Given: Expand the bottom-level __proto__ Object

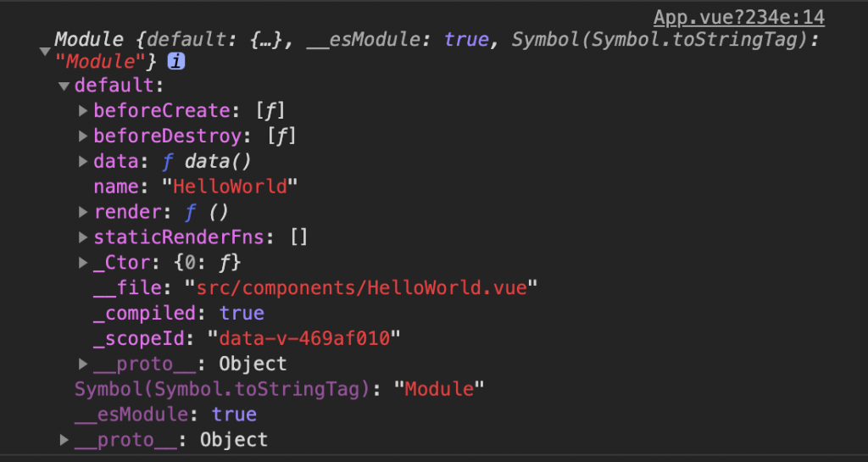Looking at the screenshot, I should pos(64,440).
